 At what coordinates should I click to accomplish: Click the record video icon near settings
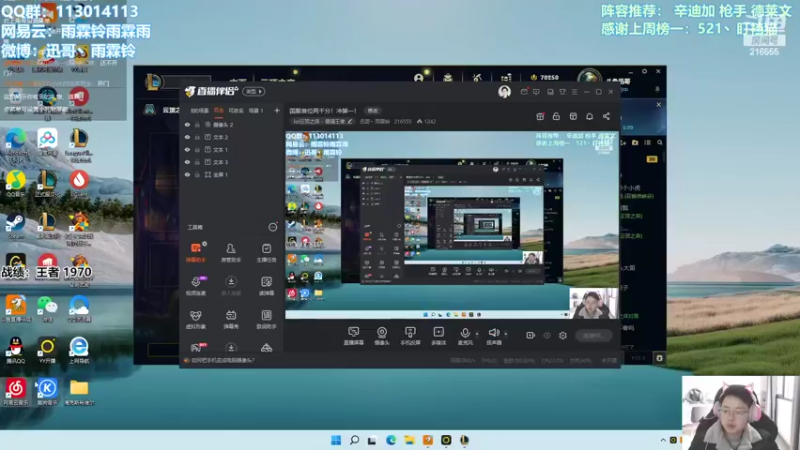pos(530,335)
